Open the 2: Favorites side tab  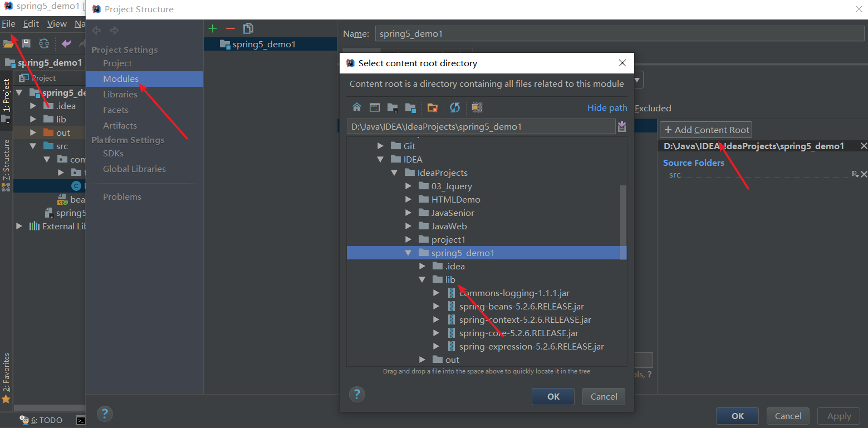pos(7,378)
